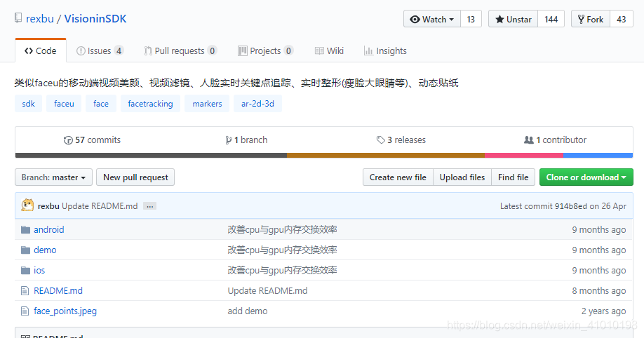The width and height of the screenshot is (644, 338).
Task: Click the Projects tab board icon
Action: pyautogui.click(x=243, y=51)
